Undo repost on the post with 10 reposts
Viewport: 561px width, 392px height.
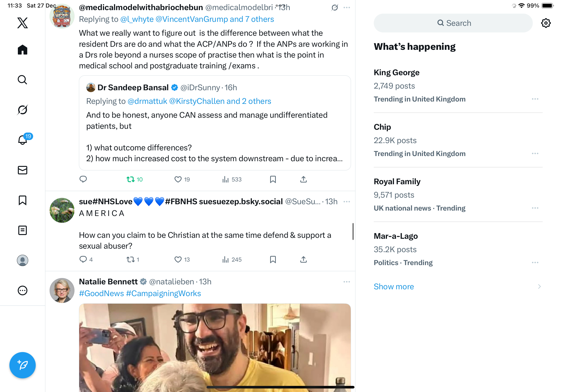[131, 179]
